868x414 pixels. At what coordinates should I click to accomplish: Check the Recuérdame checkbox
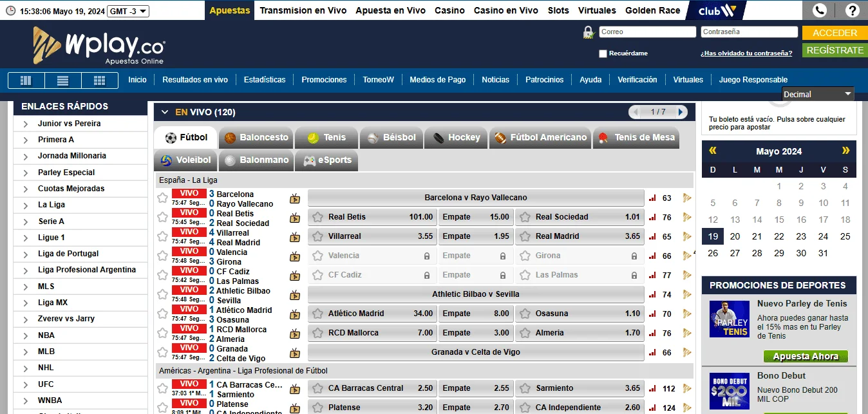tap(603, 53)
